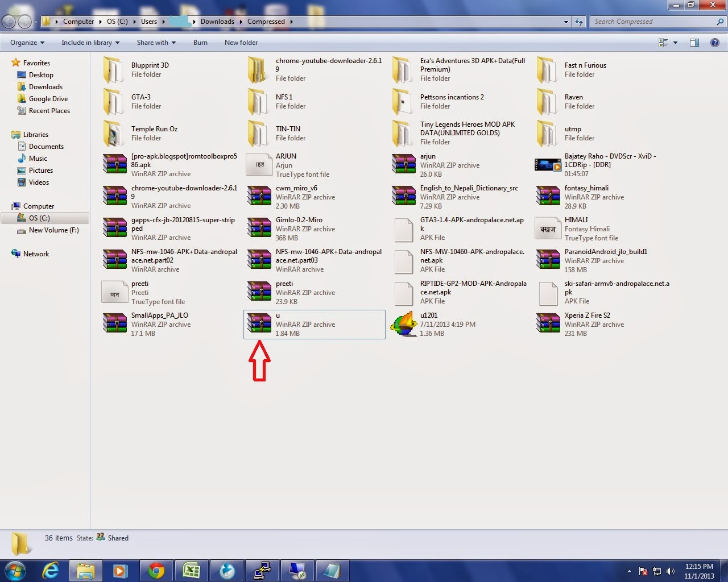Click Downloads in the address bar breadcrumb

(x=218, y=21)
